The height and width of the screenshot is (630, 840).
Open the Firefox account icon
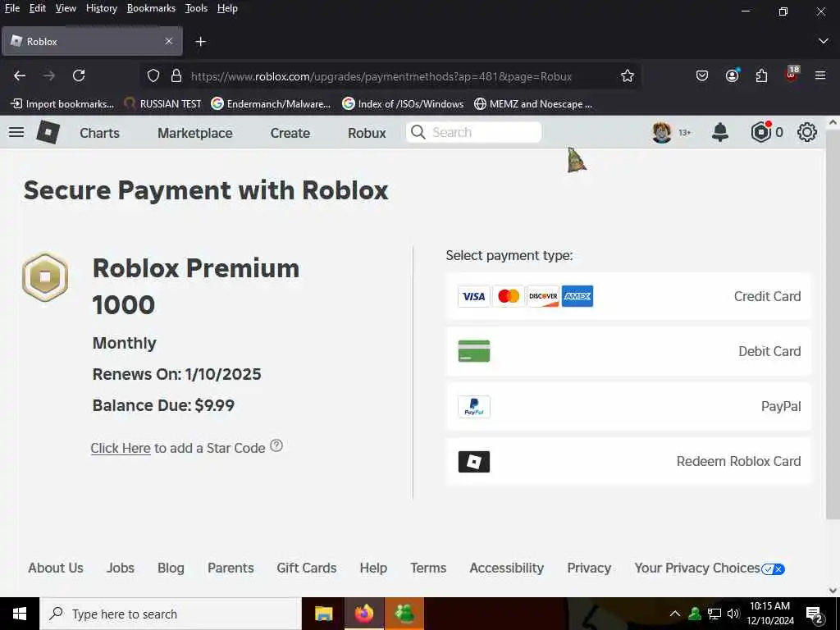click(x=732, y=75)
